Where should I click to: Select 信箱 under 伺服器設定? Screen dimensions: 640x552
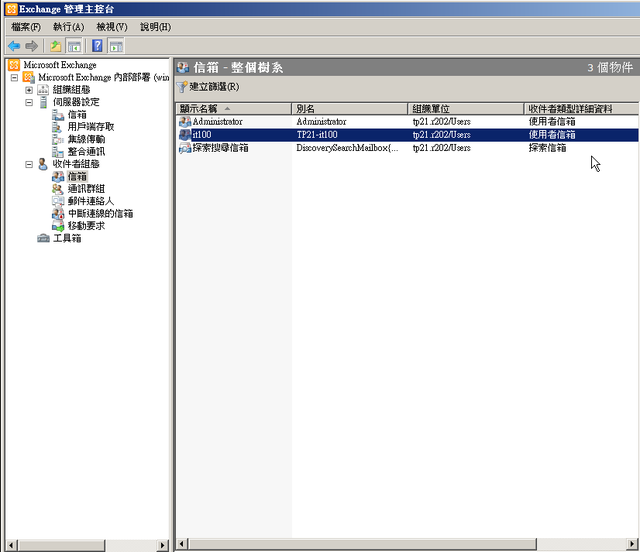(77, 115)
